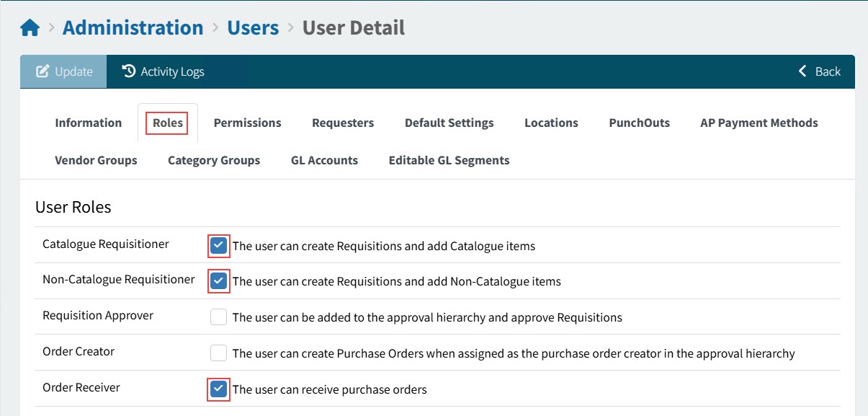Disable the Order Receiver role
868x416 pixels.
coord(218,389)
